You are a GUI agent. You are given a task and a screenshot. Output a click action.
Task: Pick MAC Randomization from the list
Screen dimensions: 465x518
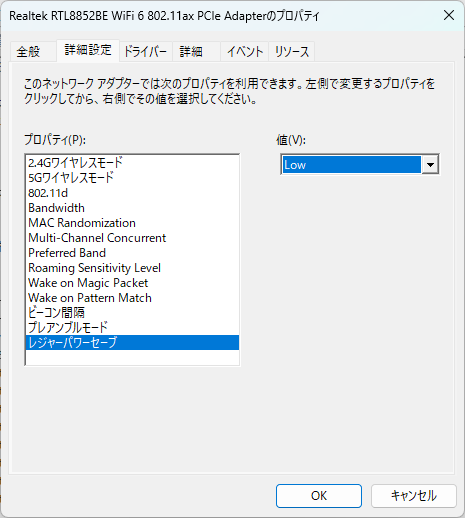tap(132, 223)
